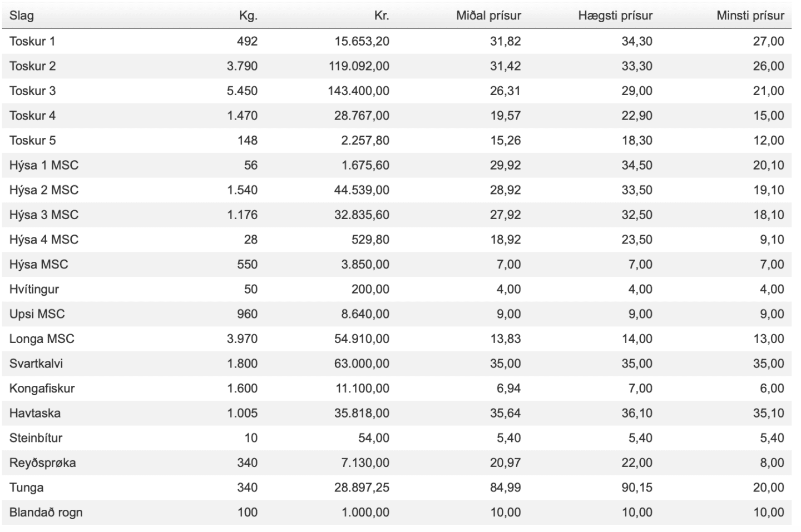Select the Hýsa 2 MSC row label
Screen dimensions: 801x532
pyautogui.click(x=44, y=190)
